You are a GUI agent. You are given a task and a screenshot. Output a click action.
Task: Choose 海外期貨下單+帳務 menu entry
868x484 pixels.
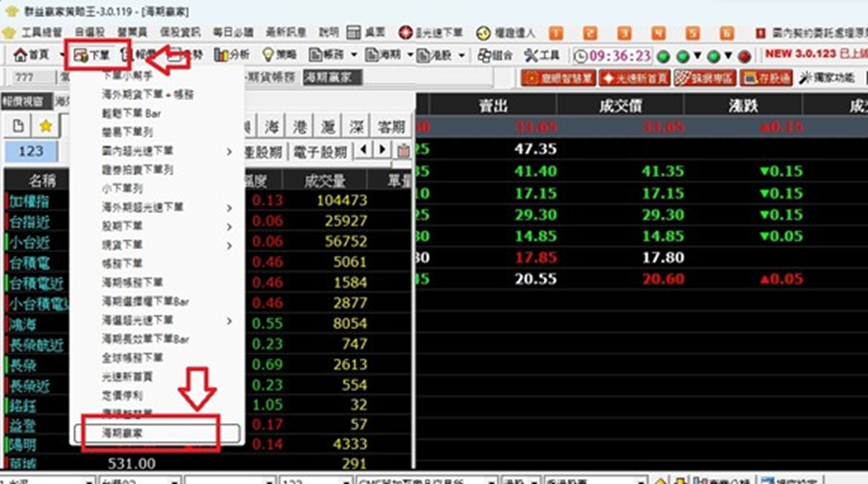click(147, 95)
